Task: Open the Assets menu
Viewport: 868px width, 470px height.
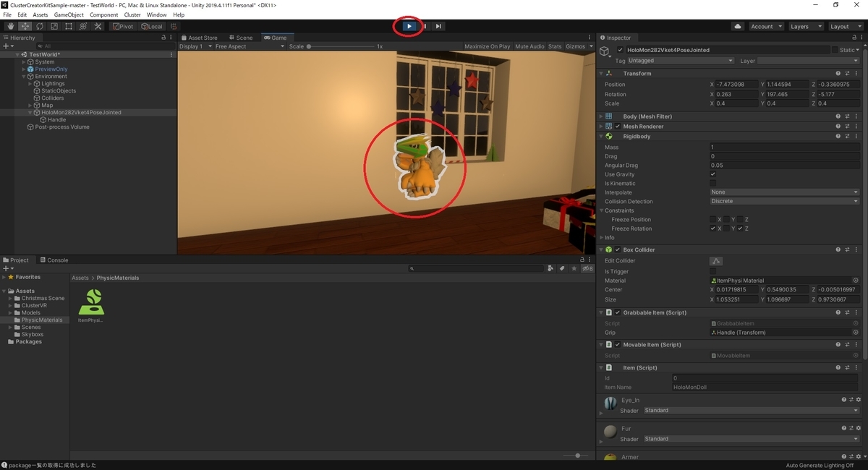Action: [x=41, y=14]
